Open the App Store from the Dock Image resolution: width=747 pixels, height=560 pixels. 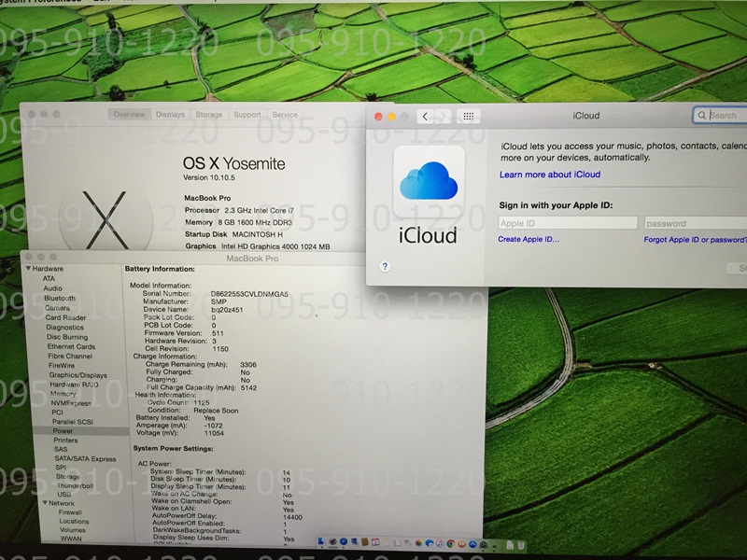point(472,543)
